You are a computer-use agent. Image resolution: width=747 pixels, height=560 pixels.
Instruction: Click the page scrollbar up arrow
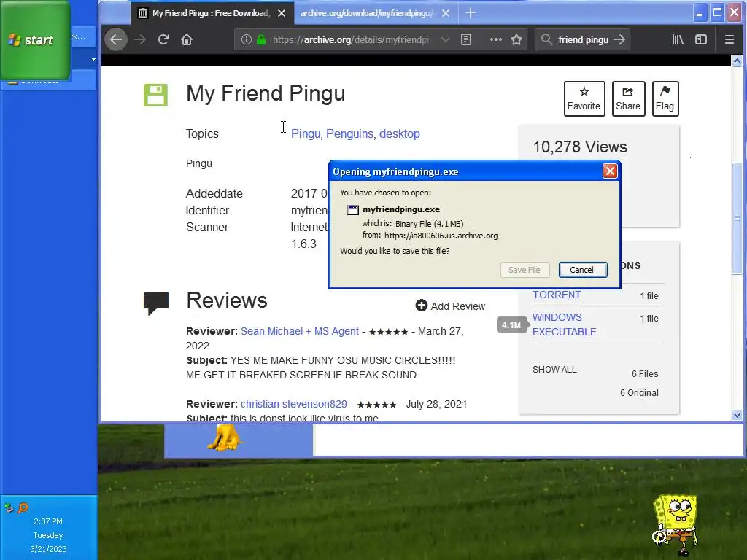[x=737, y=61]
